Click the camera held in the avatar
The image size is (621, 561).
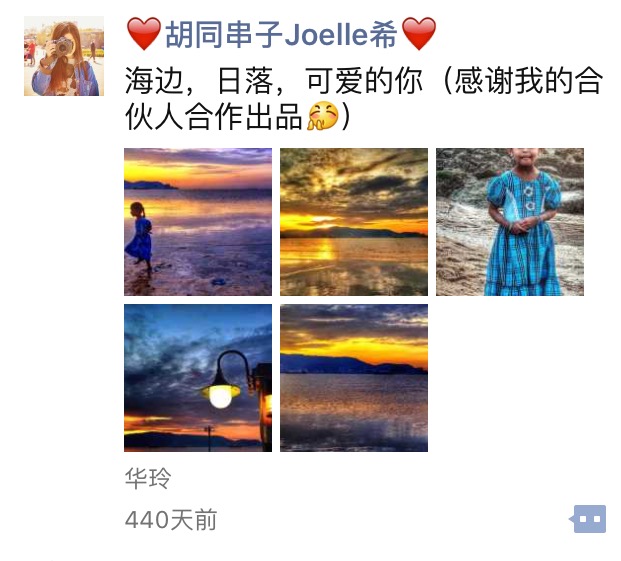click(x=62, y=46)
